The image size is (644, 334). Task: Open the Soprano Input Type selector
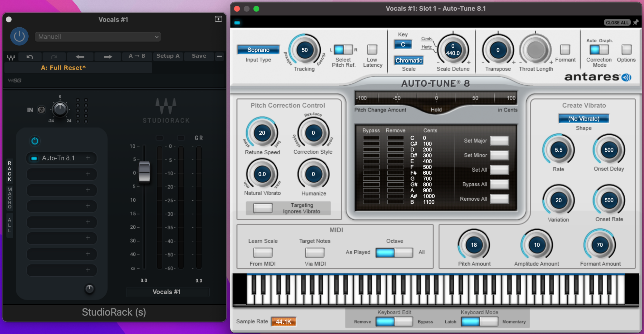258,50
